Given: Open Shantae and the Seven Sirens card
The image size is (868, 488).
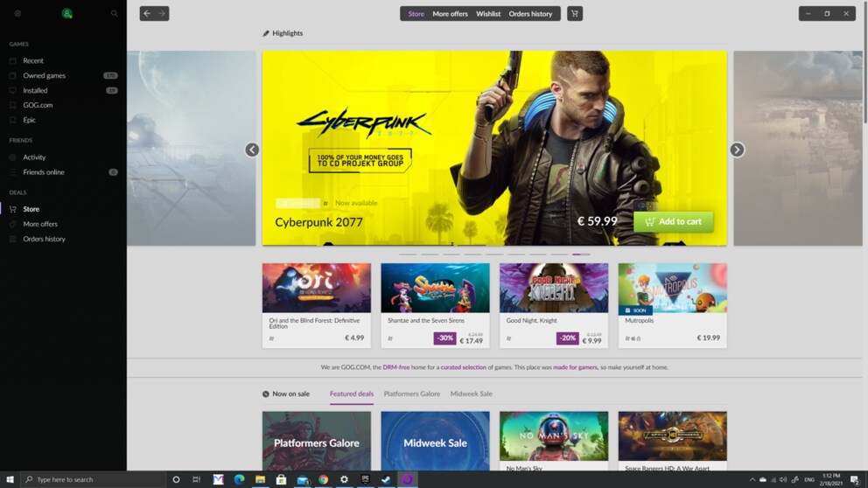Looking at the screenshot, I should click(435, 305).
